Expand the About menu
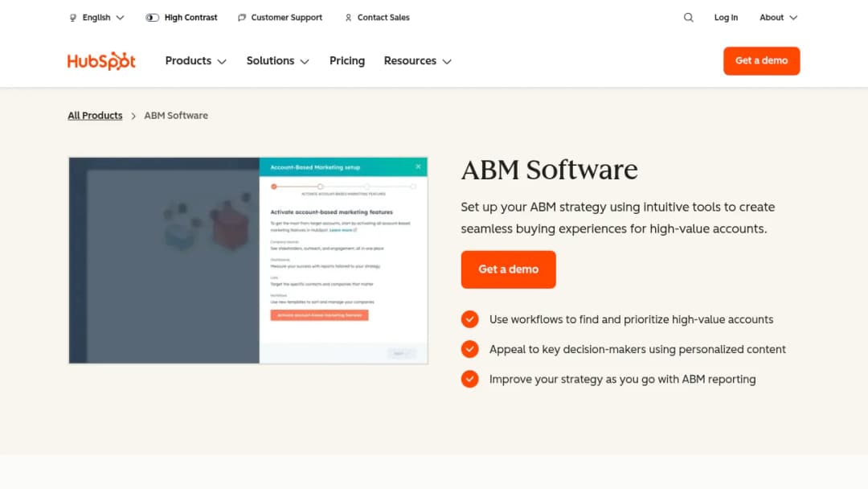The image size is (868, 489). click(x=778, y=18)
